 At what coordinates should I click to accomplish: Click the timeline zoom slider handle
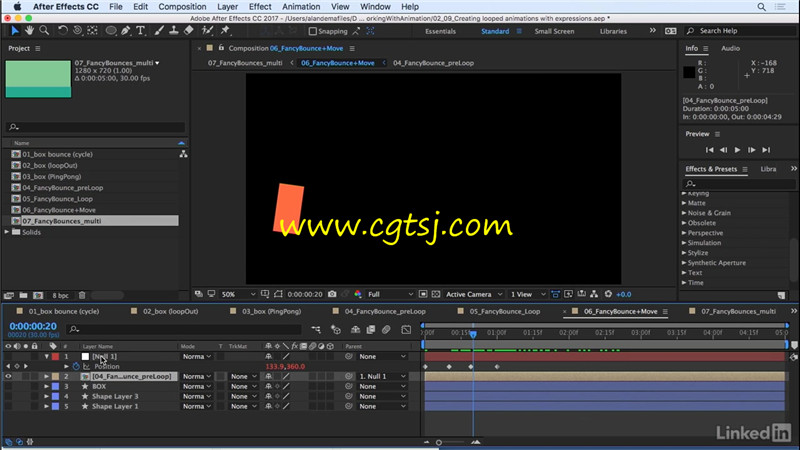point(439,442)
